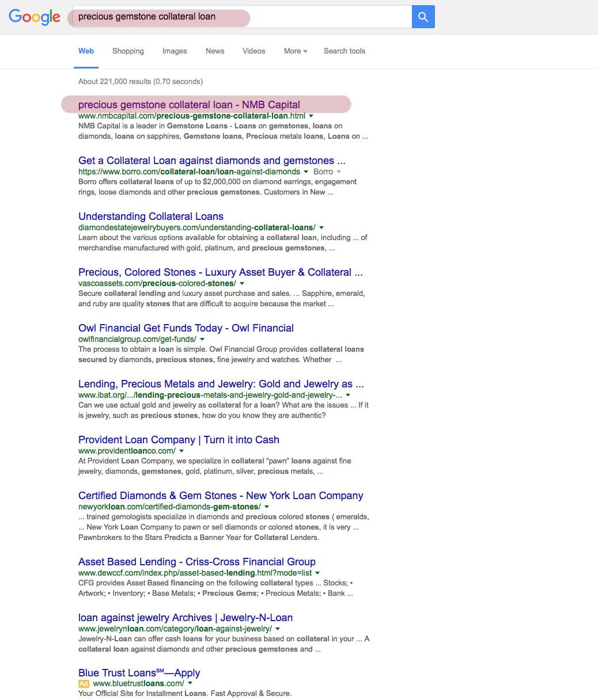Open Provident Loan Company result

coord(179,440)
